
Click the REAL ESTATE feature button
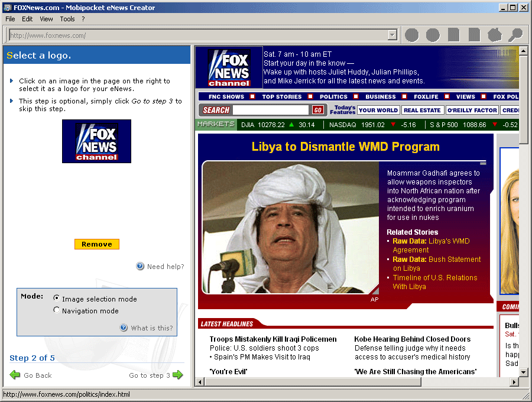click(422, 110)
